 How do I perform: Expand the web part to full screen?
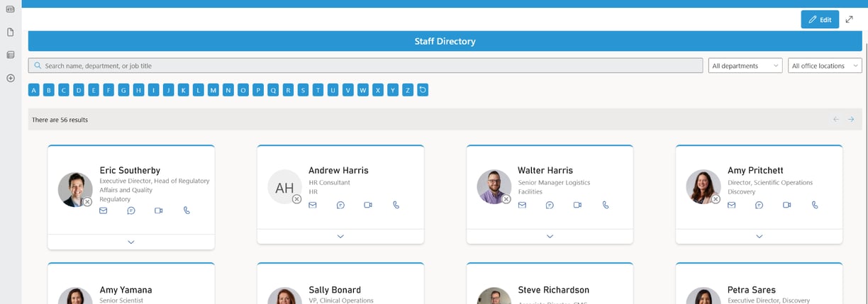pos(850,20)
